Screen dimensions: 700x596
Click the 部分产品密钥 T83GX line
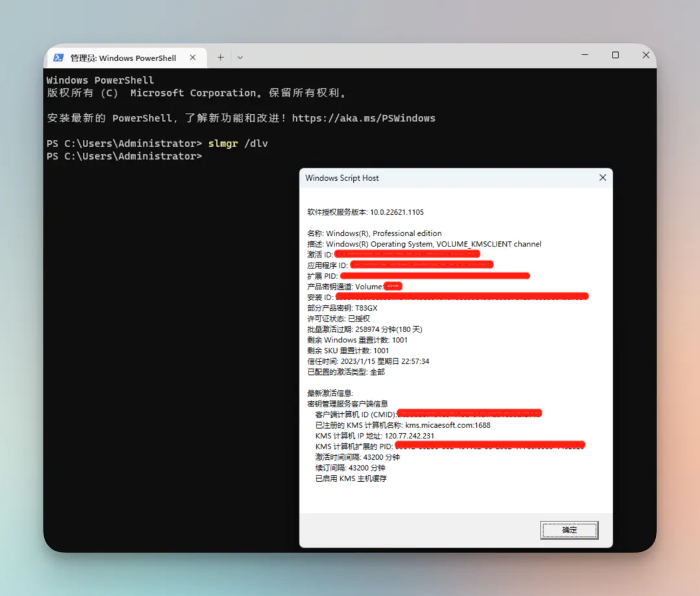pos(342,308)
